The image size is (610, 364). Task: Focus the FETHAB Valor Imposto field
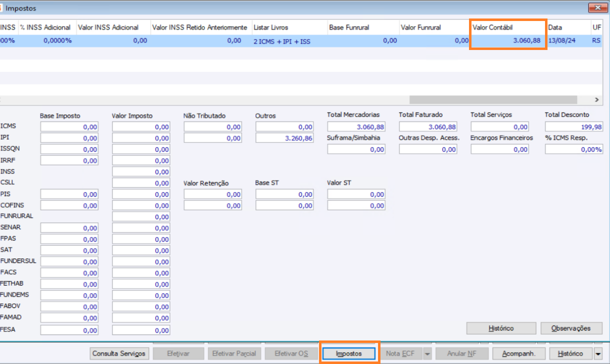coord(141,284)
